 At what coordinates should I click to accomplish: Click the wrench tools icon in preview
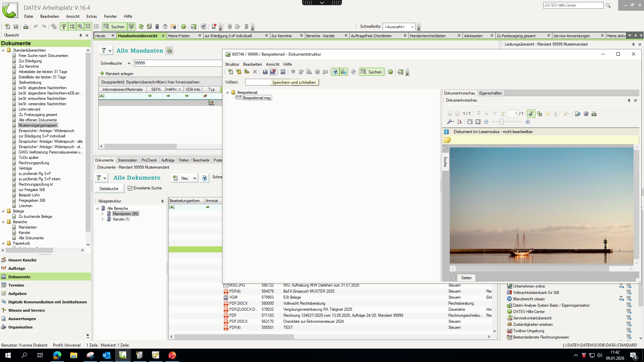click(x=450, y=122)
